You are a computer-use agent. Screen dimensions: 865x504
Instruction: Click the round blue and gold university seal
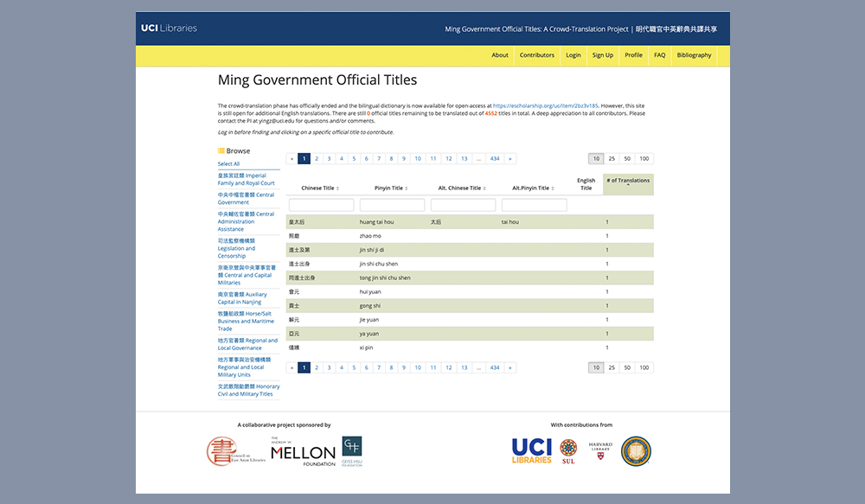pos(636,451)
